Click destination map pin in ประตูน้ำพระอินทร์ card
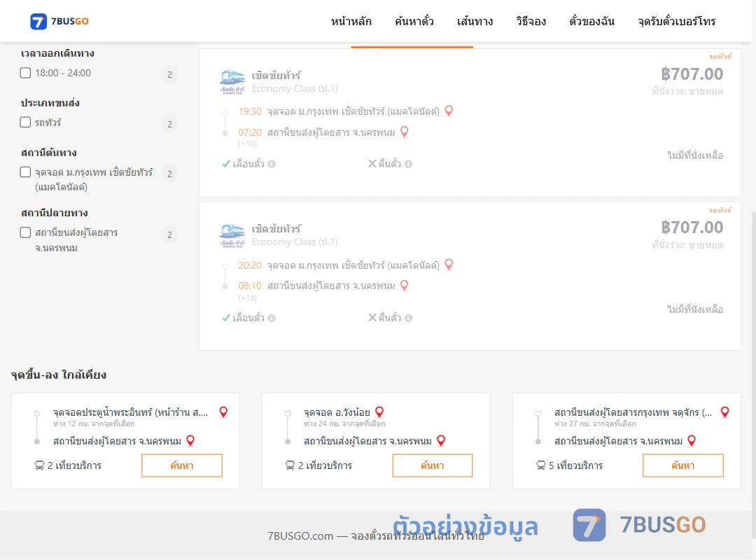Image resolution: width=756 pixels, height=560 pixels. (190, 440)
